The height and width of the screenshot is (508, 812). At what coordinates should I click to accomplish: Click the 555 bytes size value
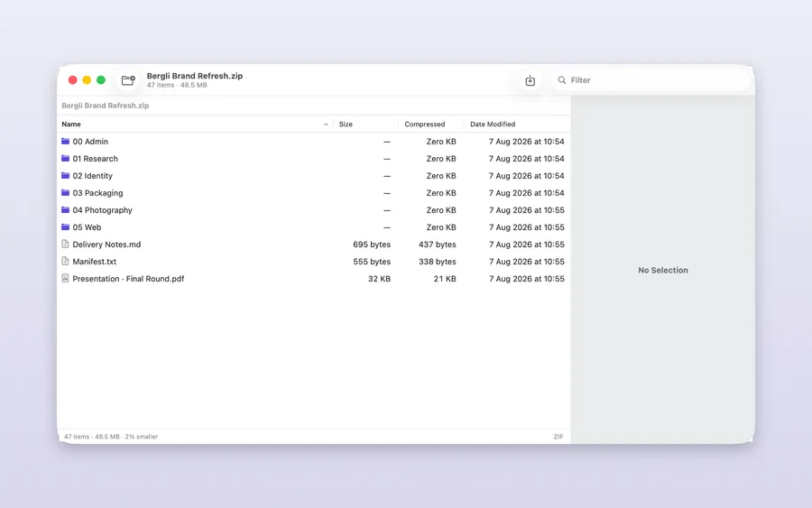[x=372, y=262]
